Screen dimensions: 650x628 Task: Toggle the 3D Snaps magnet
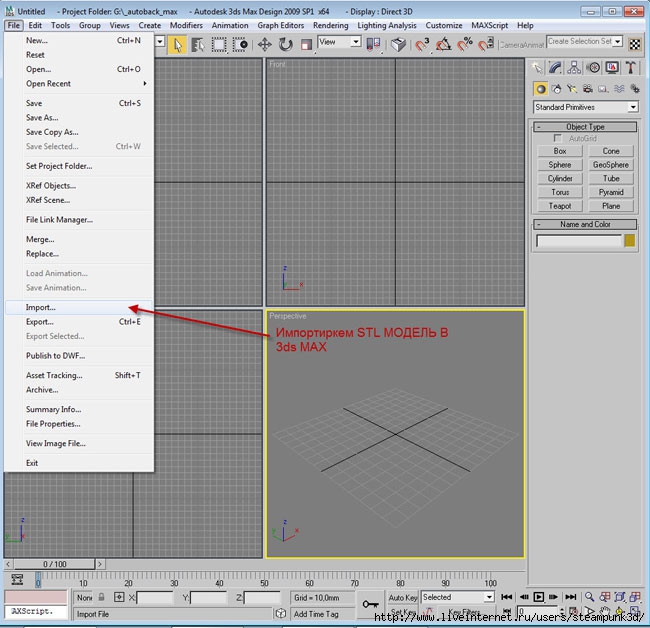tap(422, 44)
